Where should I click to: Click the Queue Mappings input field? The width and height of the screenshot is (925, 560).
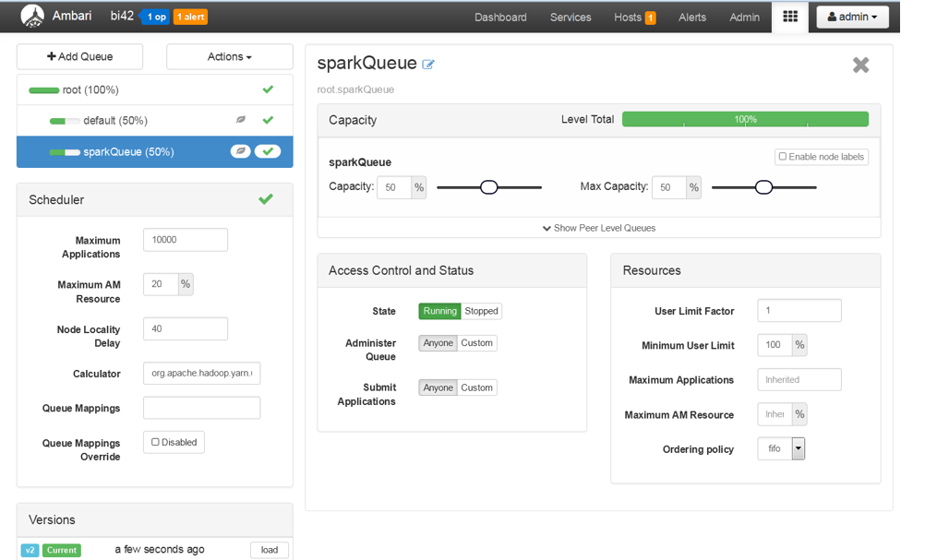202,408
